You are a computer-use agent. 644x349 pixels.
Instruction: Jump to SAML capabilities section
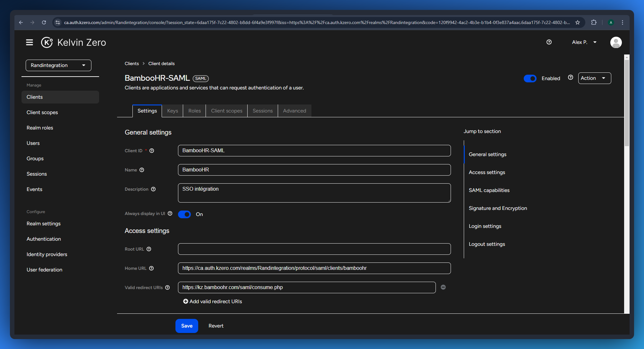pyautogui.click(x=489, y=190)
